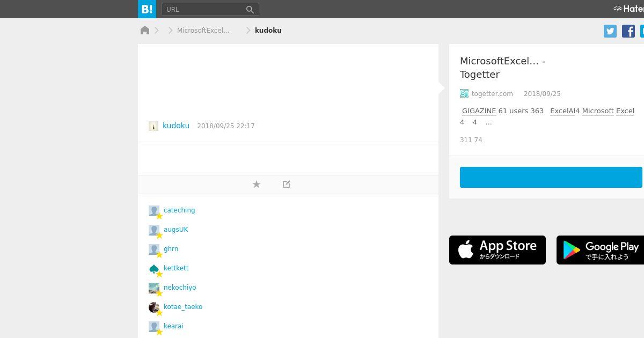Open the MicrosoftExcel... - Togetter title
644x338 pixels.
coord(502,68)
